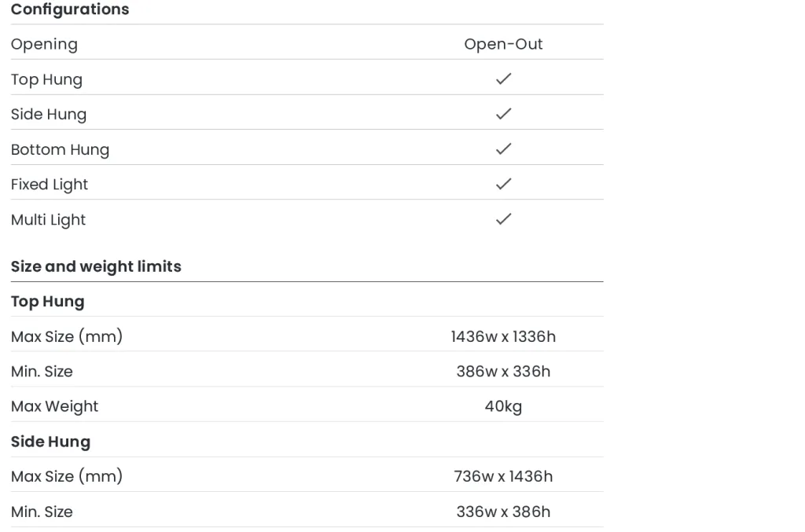Click the 336w x 386h min size value
805x532 pixels.
(503, 512)
